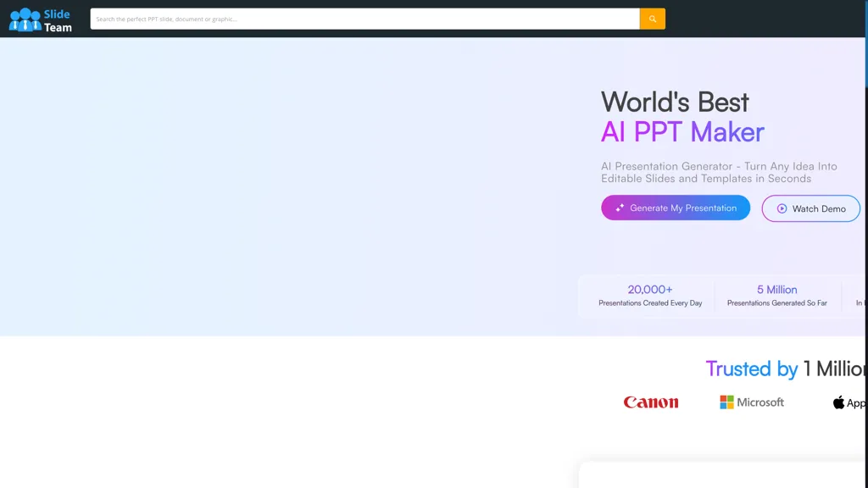
Task: Click the sparkle icon in Generate button
Action: coord(620,208)
